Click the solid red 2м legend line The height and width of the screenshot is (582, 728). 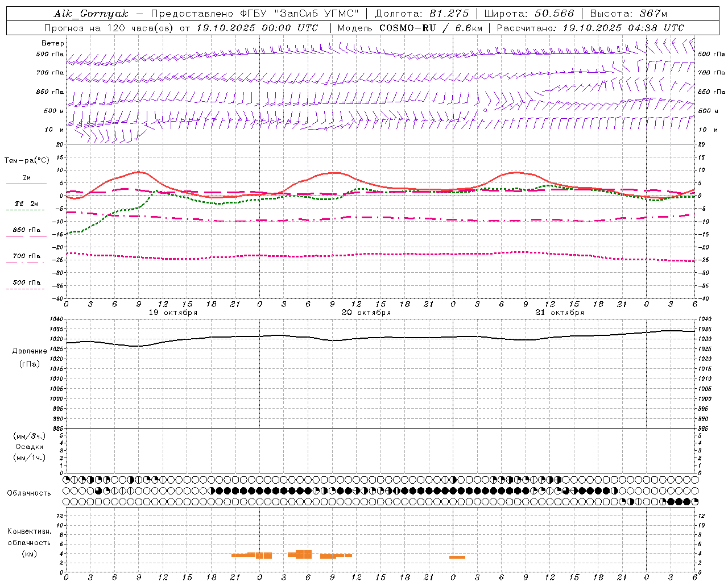[x=26, y=184]
